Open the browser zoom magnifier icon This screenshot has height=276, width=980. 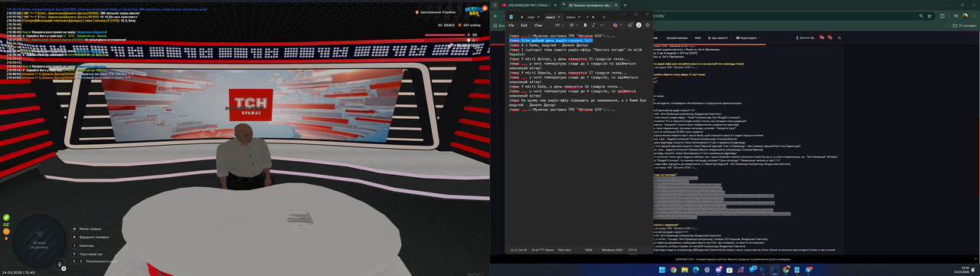(921, 16)
